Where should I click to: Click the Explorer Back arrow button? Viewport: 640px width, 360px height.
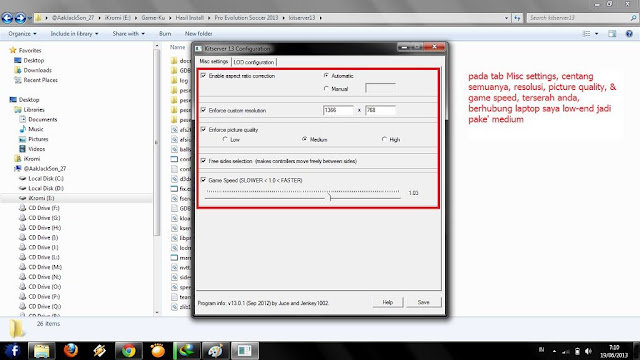pos(7,18)
